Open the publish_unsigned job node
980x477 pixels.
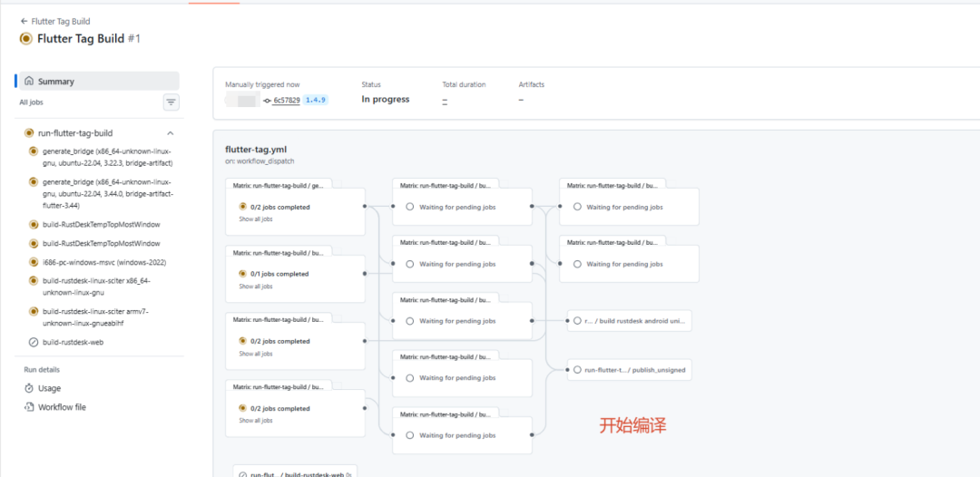tap(630, 370)
